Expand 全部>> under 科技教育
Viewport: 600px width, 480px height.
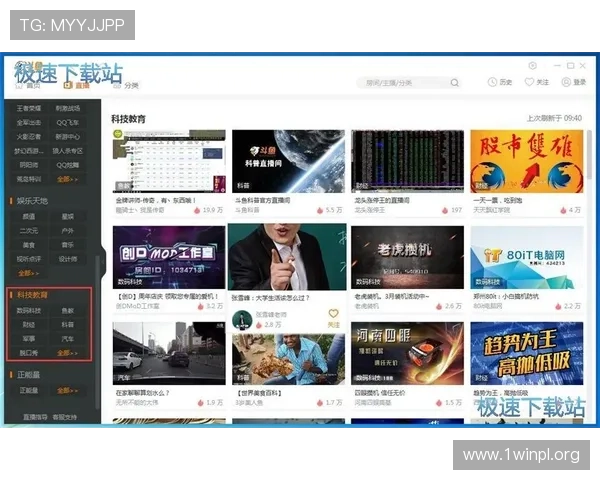[67, 353]
